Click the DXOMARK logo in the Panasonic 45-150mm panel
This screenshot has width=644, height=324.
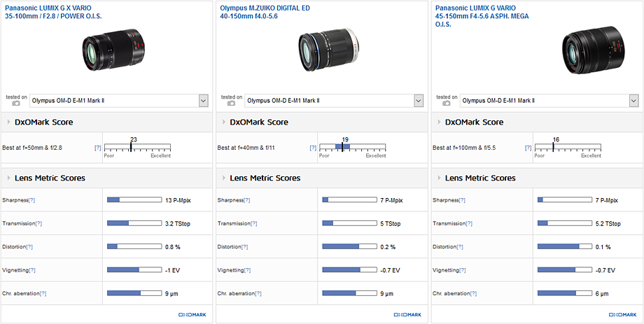(x=622, y=315)
